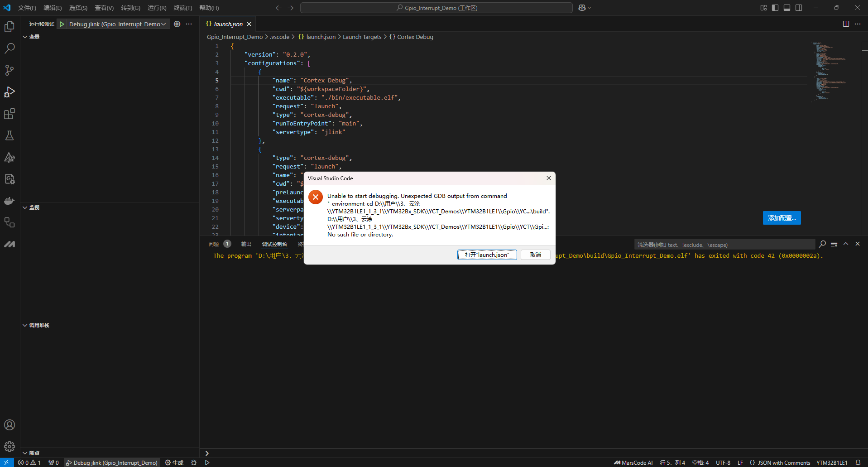This screenshot has width=868, height=467.
Task: Split the editor right
Action: click(846, 24)
